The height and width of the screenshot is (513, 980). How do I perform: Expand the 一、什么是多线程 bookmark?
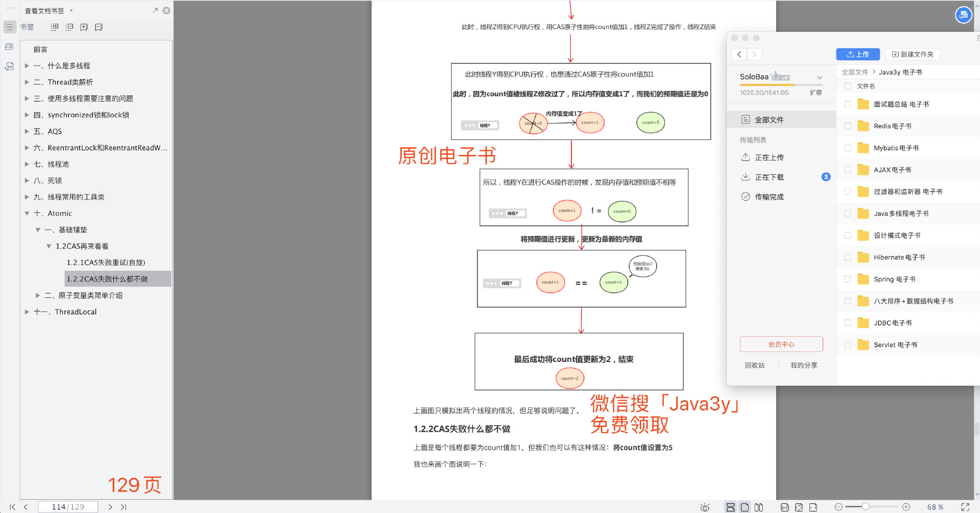tap(27, 66)
